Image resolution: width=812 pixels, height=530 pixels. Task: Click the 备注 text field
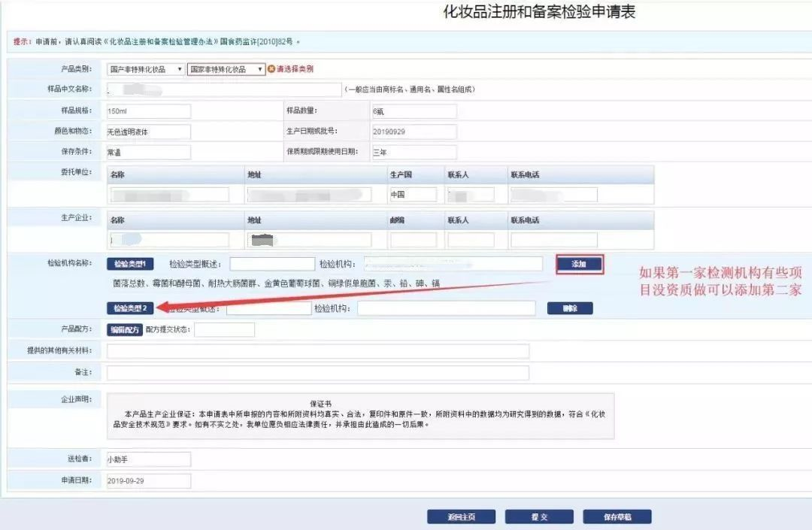(x=317, y=373)
